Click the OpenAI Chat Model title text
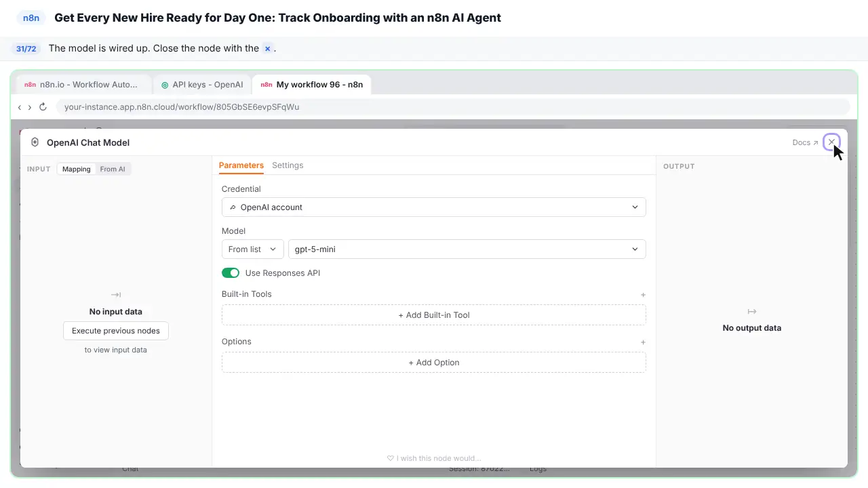Viewport: 868px width, 488px height. tap(88, 142)
